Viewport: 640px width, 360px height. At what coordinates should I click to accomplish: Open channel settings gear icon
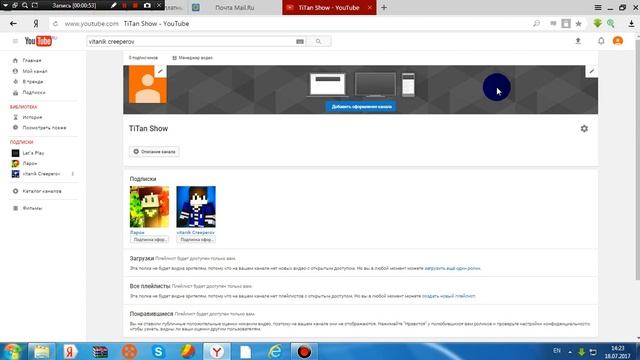click(584, 129)
